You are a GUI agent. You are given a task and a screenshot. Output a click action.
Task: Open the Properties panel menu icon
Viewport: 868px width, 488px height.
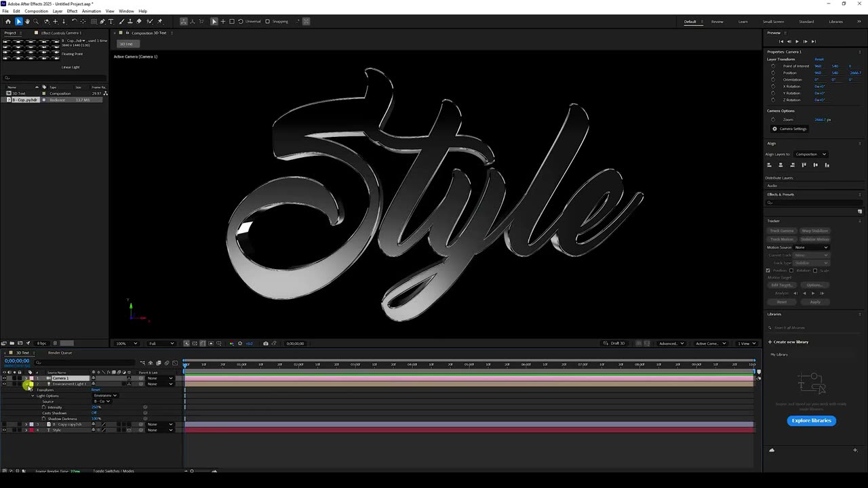(861, 52)
